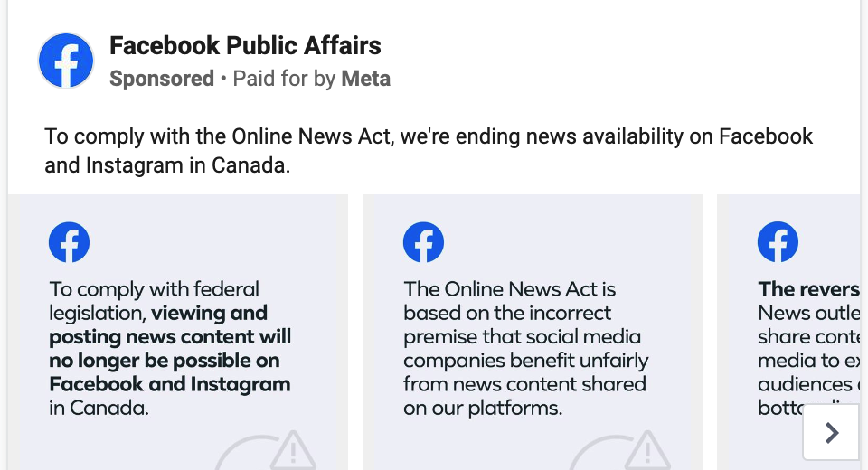The image size is (868, 470).
Task: Click gray arc graphic on second card
Action: click(596, 453)
